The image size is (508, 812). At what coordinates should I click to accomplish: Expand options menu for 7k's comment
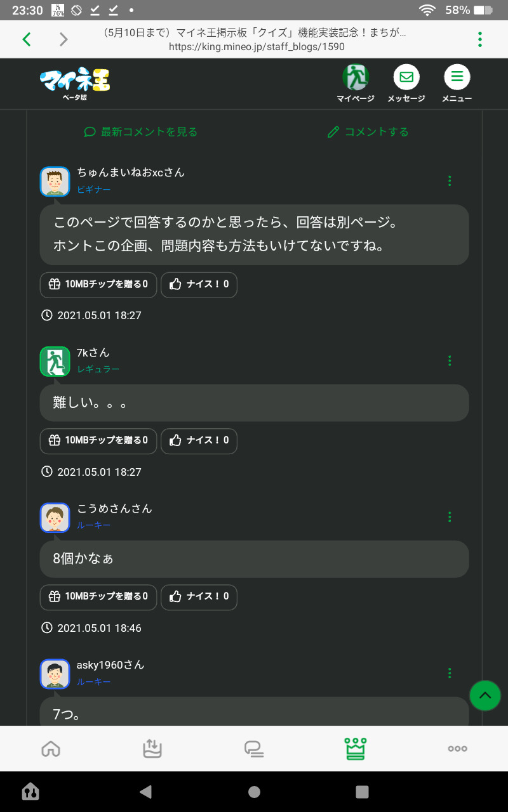[x=450, y=360]
